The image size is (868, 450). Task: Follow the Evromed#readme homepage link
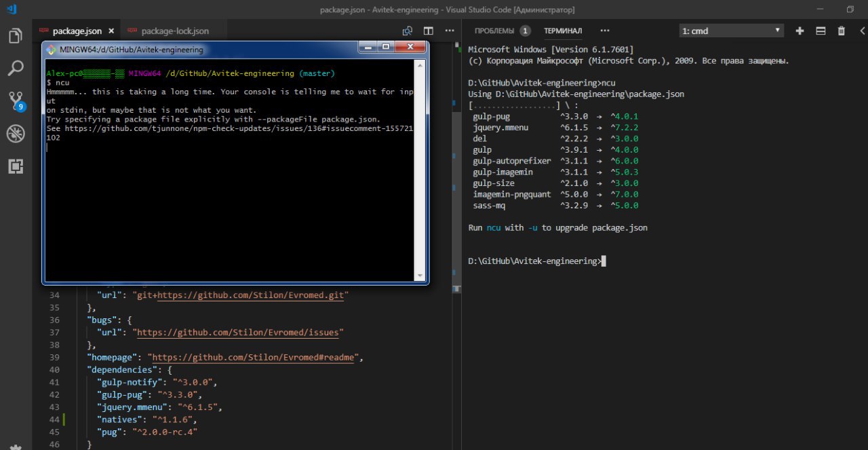tap(254, 357)
